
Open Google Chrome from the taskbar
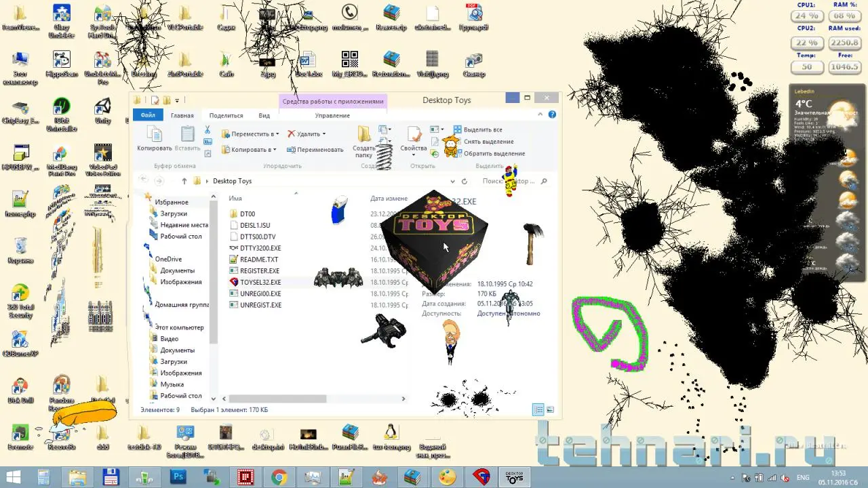(279, 477)
